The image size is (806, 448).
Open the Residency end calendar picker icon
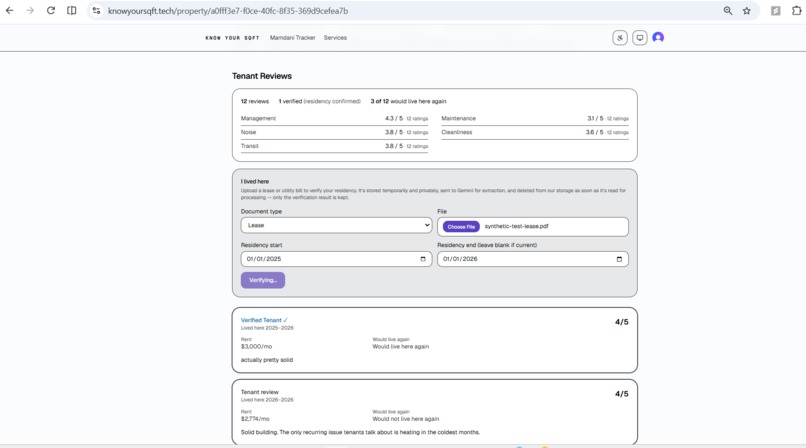619,259
